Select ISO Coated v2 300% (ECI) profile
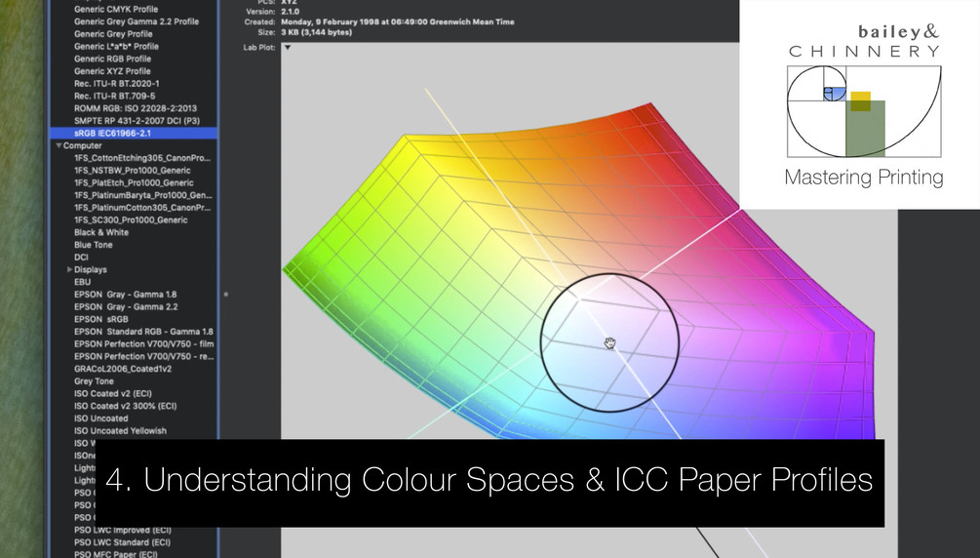Screen dimensions: 980x558 point(125,406)
